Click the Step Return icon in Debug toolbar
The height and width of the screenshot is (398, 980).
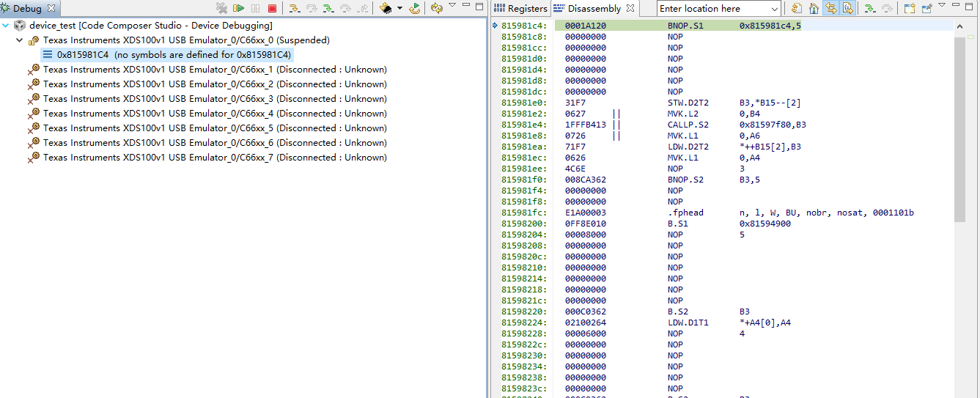click(363, 9)
